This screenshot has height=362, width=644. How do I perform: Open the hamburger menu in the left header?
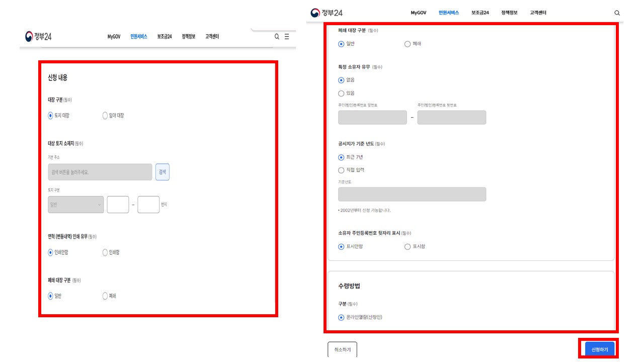pyautogui.click(x=286, y=36)
